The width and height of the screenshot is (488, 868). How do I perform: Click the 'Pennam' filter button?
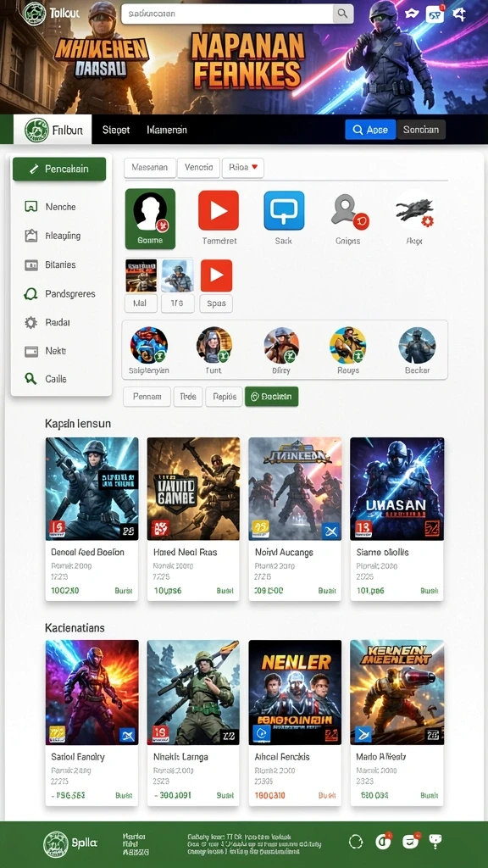(147, 397)
